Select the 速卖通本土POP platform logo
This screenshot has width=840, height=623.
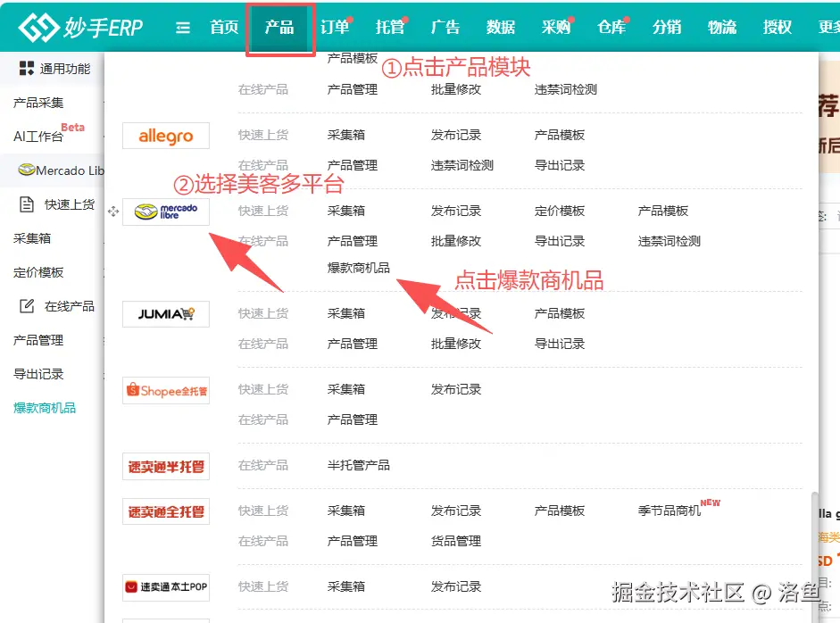tap(165, 587)
